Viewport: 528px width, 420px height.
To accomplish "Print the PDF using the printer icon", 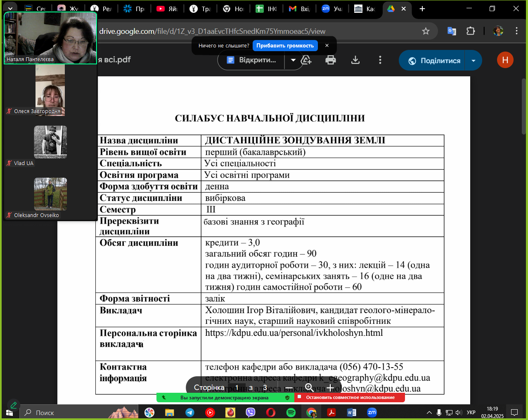I will (330, 60).
